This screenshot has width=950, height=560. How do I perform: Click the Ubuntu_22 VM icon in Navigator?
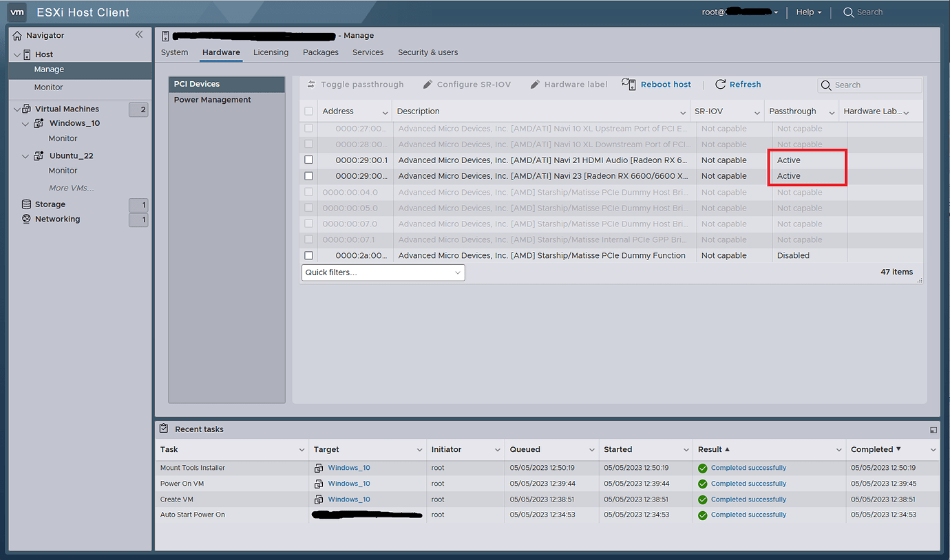tap(39, 155)
